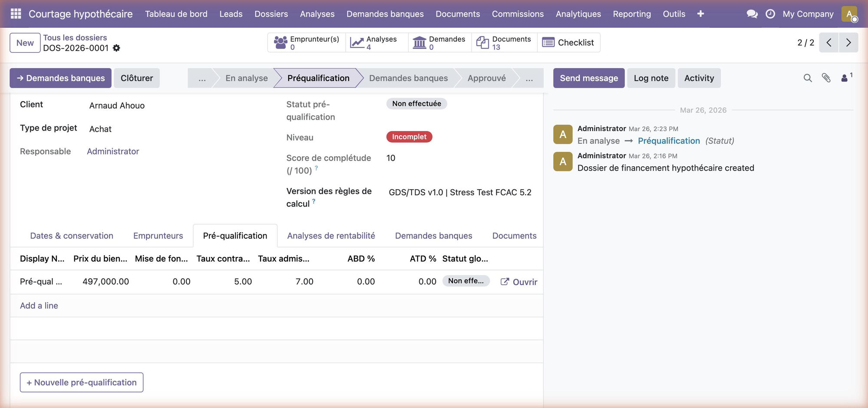This screenshot has width=868, height=408.
Task: Switch to Emprunteurs tab
Action: tap(158, 236)
